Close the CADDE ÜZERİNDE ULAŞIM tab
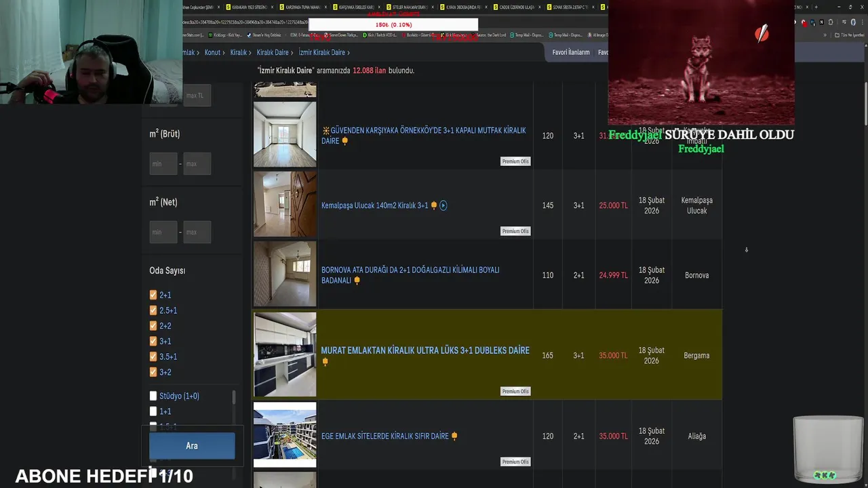The height and width of the screenshot is (488, 868). click(x=540, y=7)
